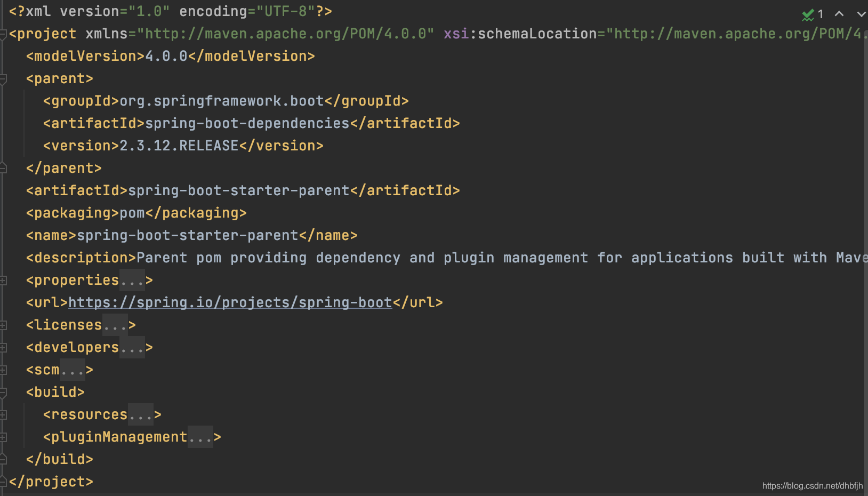Collapse the build element fold marker

(x=3, y=393)
